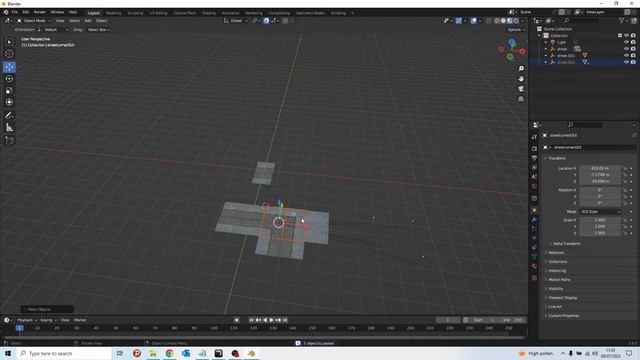This screenshot has width=640, height=360.
Task: Activate the Scale tool
Action: (9, 91)
